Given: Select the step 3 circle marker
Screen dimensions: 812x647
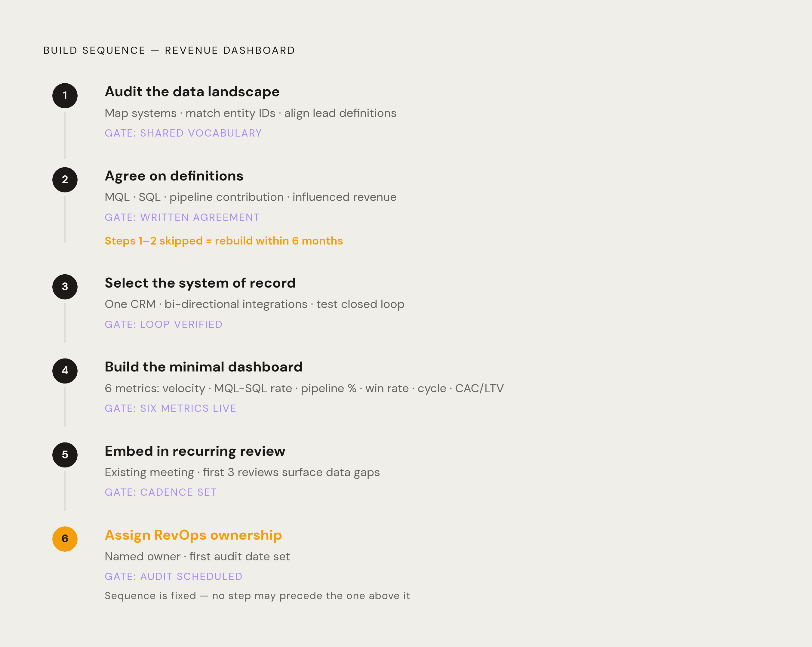Looking at the screenshot, I should pyautogui.click(x=65, y=287).
